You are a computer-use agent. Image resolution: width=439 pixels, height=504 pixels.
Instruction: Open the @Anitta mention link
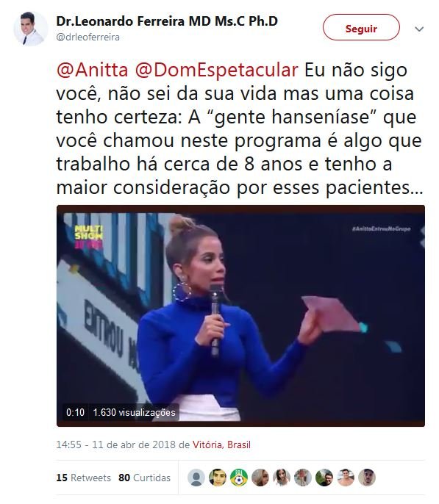pos(93,70)
